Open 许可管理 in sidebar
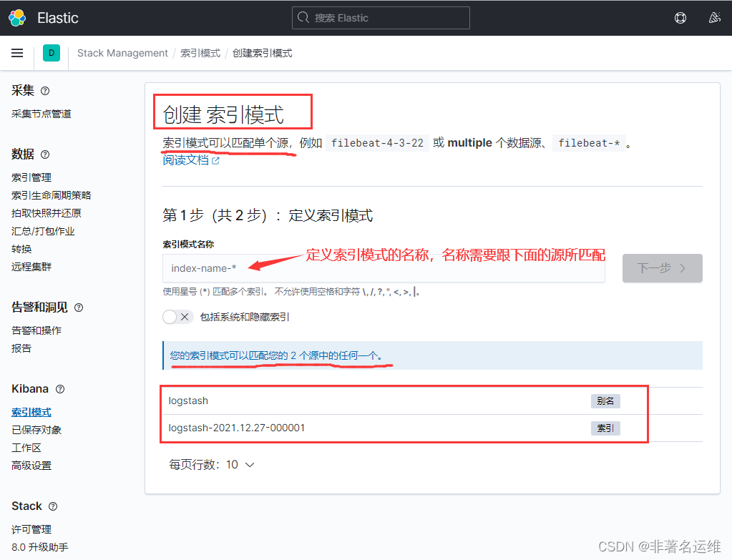This screenshot has height=560, width=732. (x=31, y=529)
